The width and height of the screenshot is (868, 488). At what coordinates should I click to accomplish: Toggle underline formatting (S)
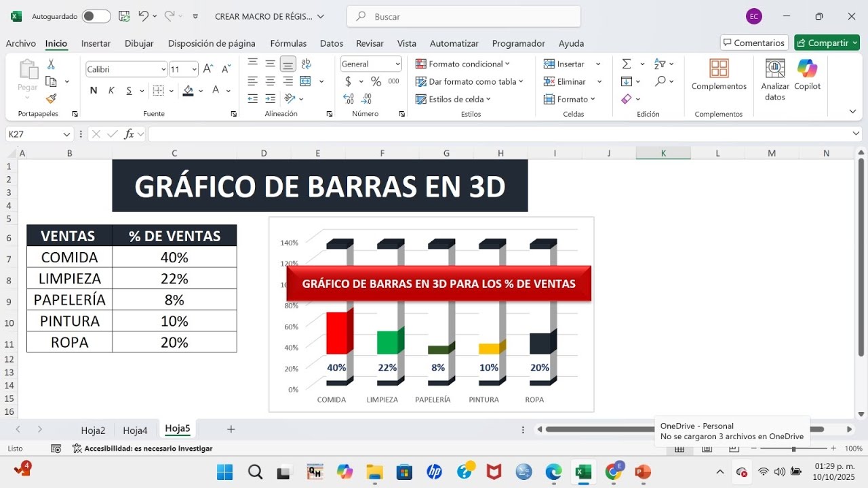pyautogui.click(x=129, y=90)
